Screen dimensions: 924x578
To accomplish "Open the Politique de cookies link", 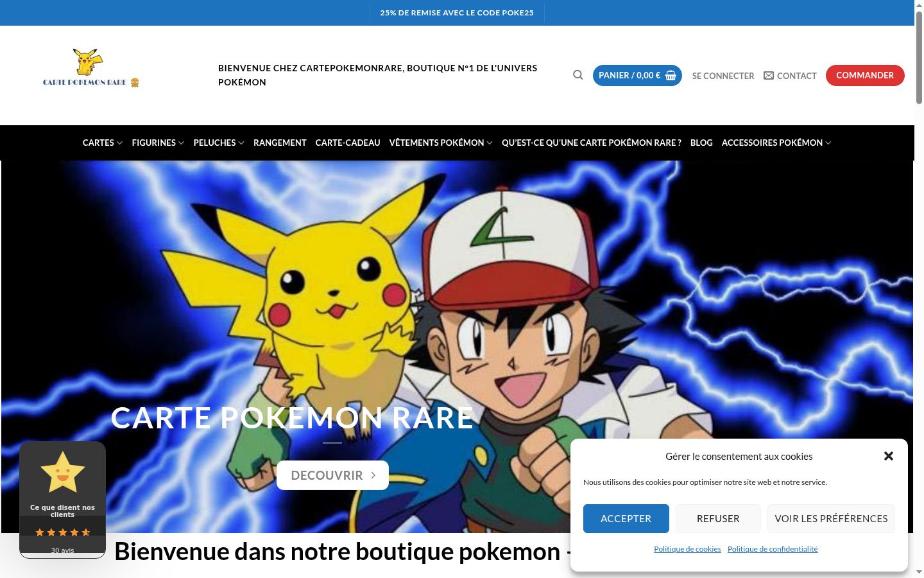I will pos(687,549).
